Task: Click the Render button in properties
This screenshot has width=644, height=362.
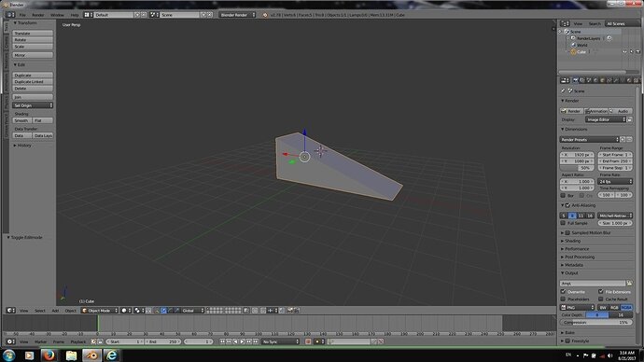Action: click(x=572, y=111)
